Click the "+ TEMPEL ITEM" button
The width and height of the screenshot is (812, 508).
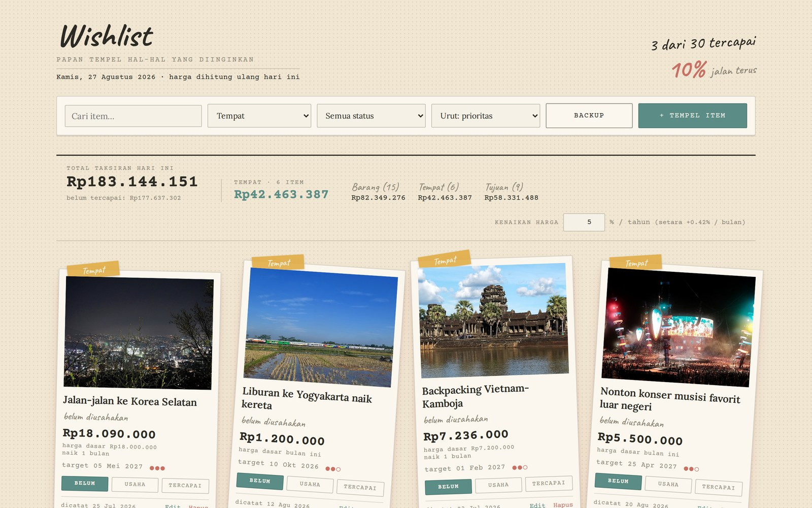693,116
